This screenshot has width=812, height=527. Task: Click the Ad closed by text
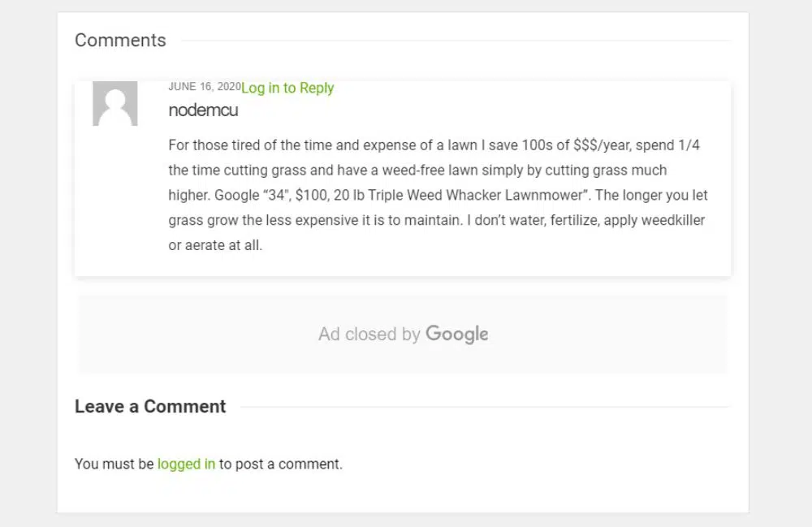pyautogui.click(x=369, y=335)
